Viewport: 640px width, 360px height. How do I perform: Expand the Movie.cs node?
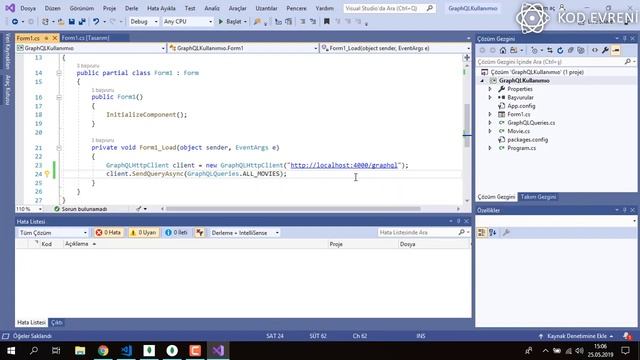[x=490, y=131]
